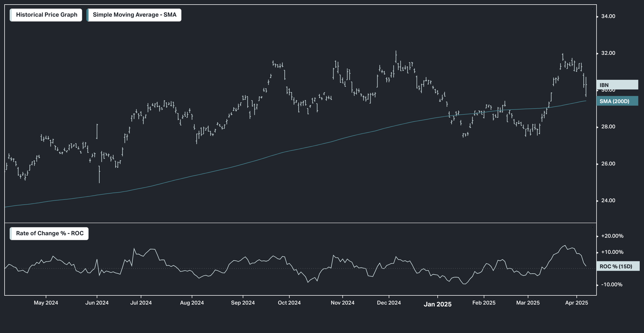Click the 28.00 price axis label
The height and width of the screenshot is (333, 644).
[x=608, y=127]
